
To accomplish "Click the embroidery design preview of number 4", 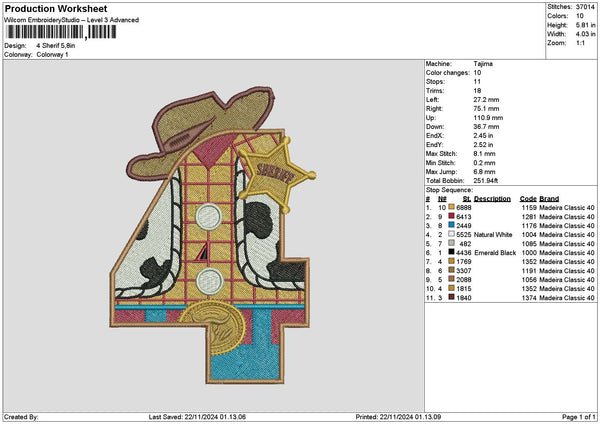I will coord(214,235).
